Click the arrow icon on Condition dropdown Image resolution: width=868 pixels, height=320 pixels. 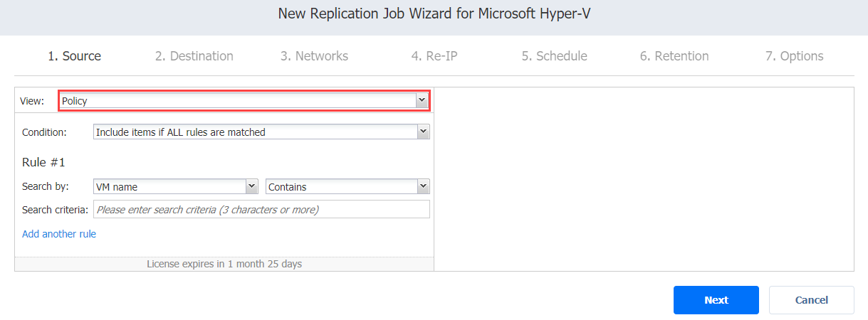(x=423, y=132)
